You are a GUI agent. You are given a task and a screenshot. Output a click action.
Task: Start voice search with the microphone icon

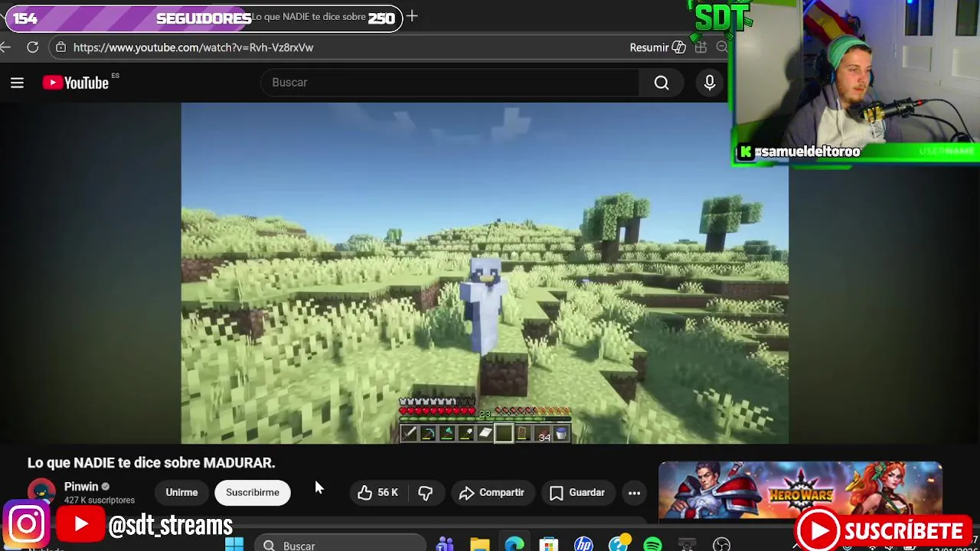pos(710,83)
